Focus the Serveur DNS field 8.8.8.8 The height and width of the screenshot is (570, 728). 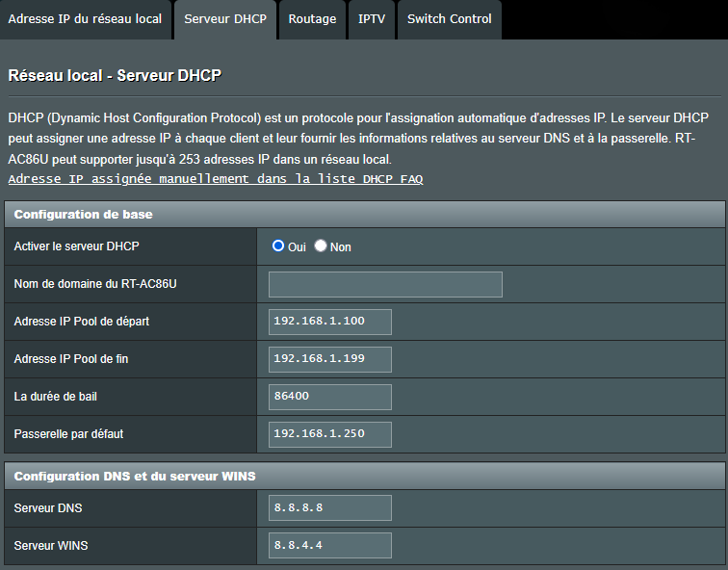point(330,508)
